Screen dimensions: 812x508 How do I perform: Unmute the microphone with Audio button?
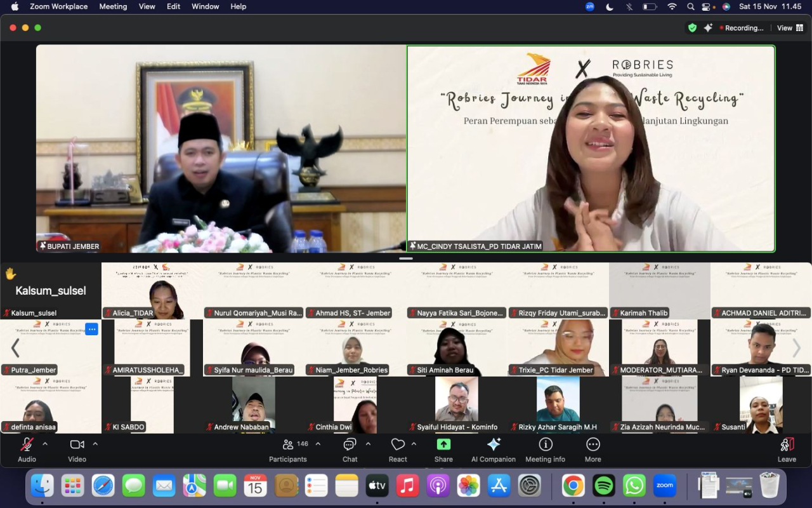27,450
